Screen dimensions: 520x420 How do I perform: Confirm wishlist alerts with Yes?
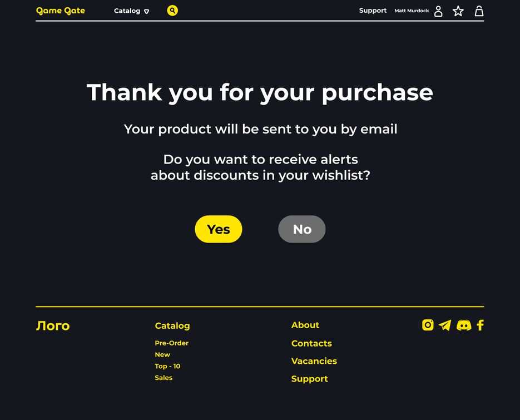click(x=219, y=229)
